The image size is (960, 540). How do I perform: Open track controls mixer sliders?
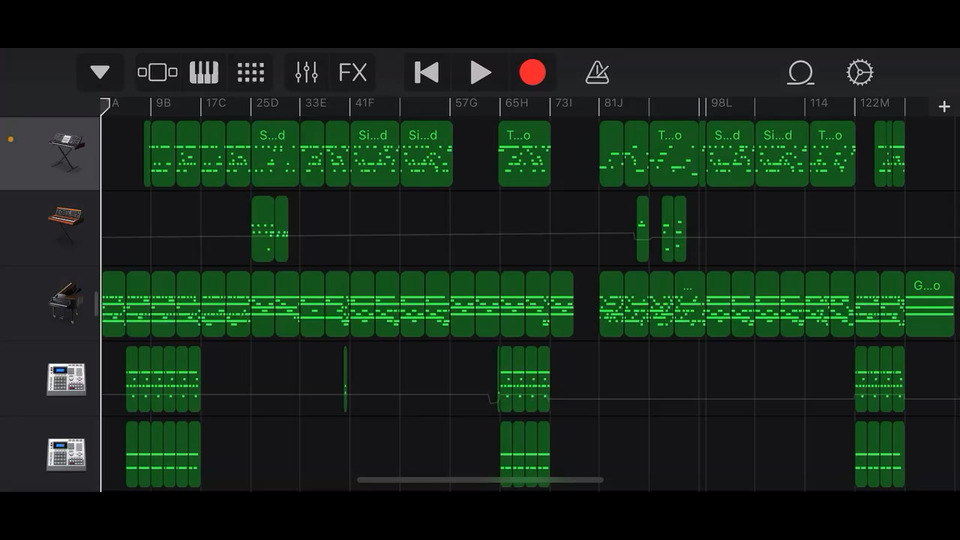306,72
